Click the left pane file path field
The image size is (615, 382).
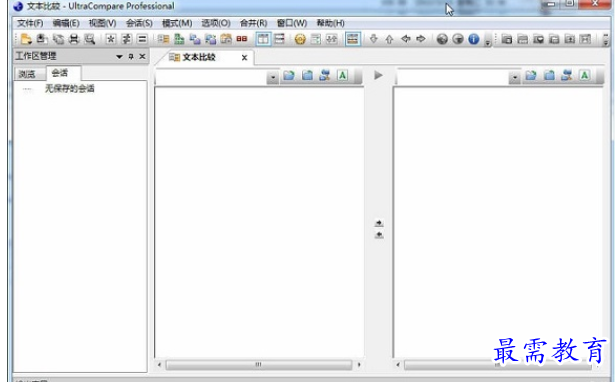pos(211,77)
